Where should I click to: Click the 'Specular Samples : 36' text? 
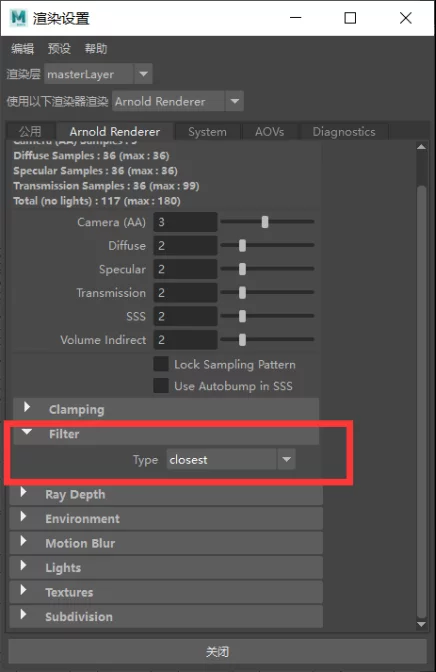click(69, 171)
